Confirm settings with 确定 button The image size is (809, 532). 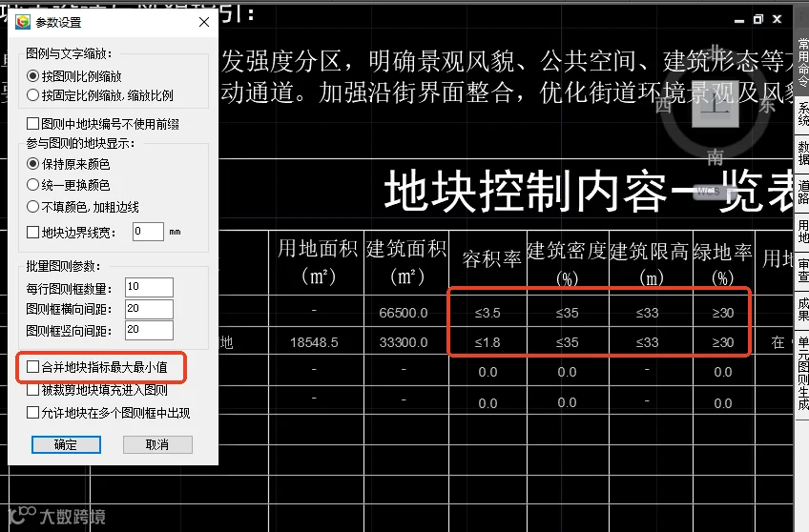66,444
